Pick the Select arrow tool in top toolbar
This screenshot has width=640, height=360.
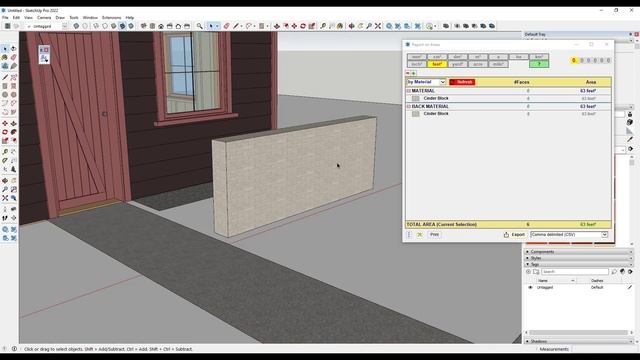pos(211,26)
